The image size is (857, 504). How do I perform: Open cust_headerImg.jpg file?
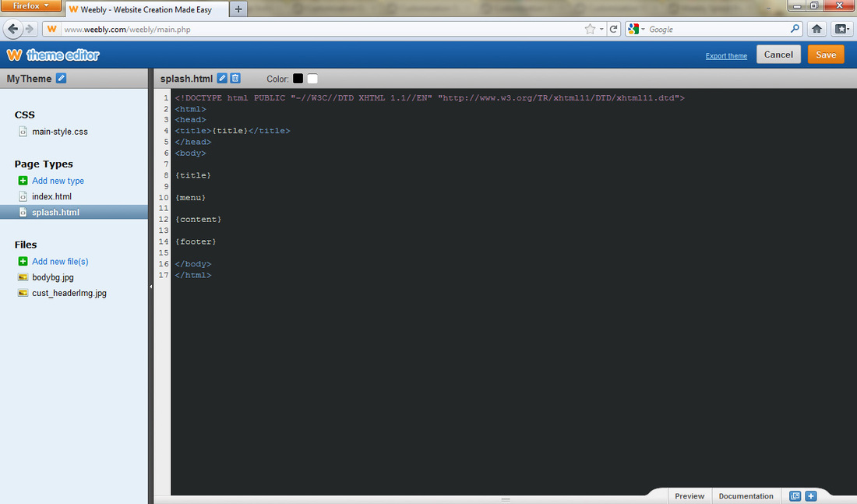[x=69, y=293]
